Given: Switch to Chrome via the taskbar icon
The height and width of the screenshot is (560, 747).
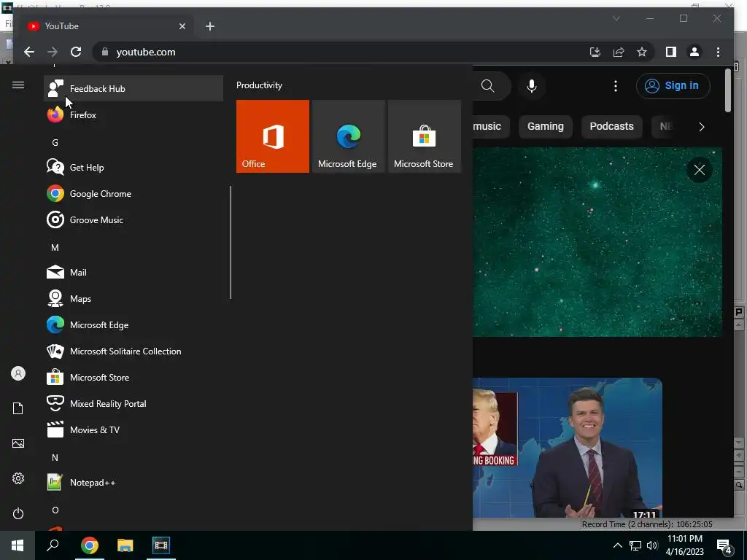Looking at the screenshot, I should (90, 545).
